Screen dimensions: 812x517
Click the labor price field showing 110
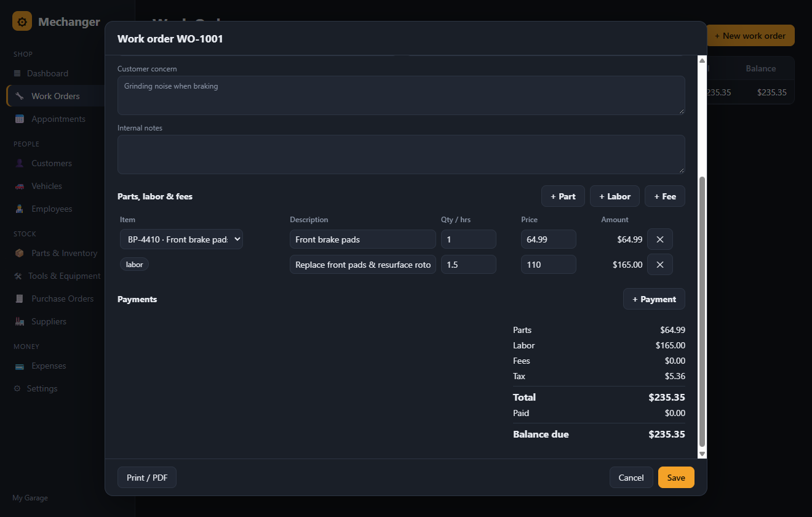tap(549, 265)
